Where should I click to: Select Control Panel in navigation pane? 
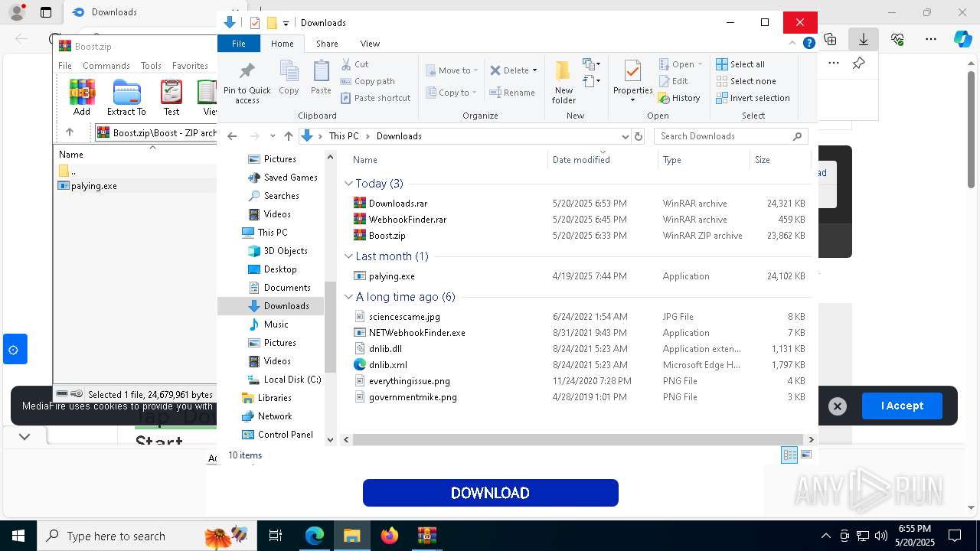point(277,435)
